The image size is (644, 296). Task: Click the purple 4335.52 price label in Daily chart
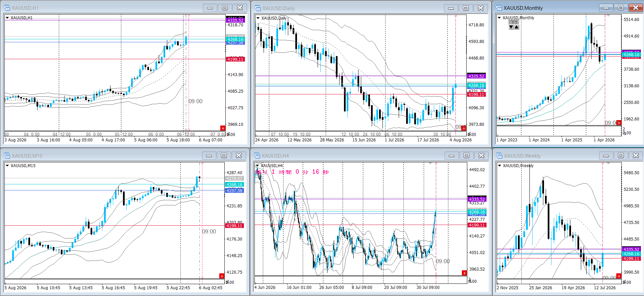click(476, 76)
